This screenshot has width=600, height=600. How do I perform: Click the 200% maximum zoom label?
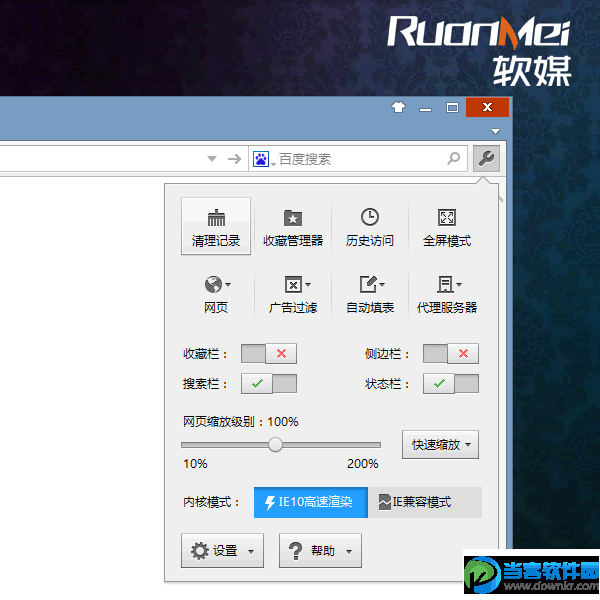(x=362, y=464)
